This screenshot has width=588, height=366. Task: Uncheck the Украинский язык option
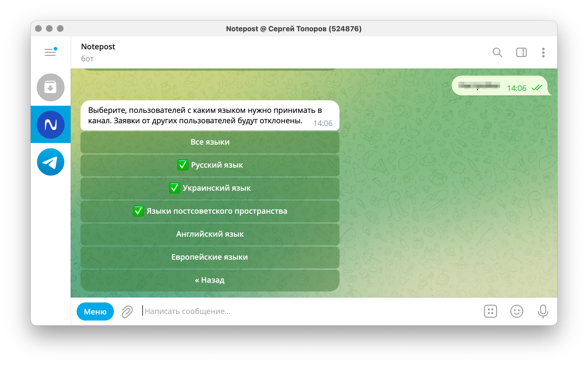pyautogui.click(x=210, y=188)
